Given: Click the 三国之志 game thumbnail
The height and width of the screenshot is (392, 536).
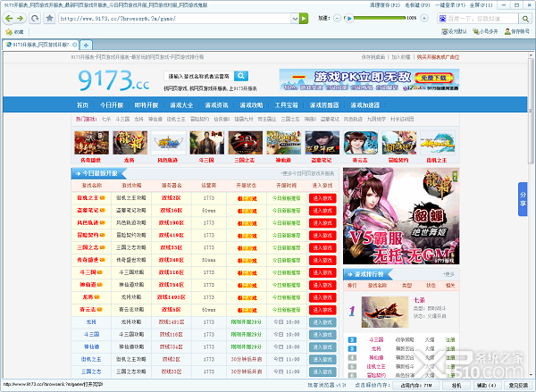Looking at the screenshot, I should point(246,143).
